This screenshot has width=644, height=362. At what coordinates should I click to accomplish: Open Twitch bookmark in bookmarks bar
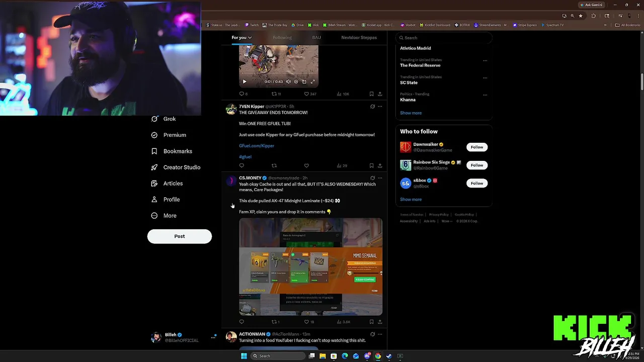click(x=252, y=25)
